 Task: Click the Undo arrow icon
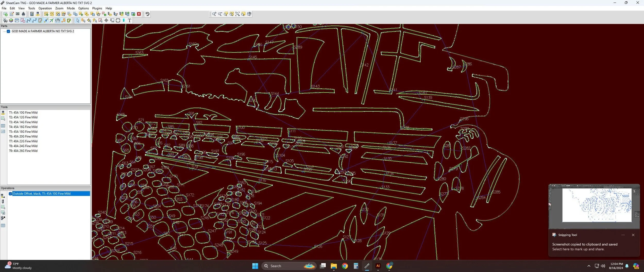[x=147, y=14]
